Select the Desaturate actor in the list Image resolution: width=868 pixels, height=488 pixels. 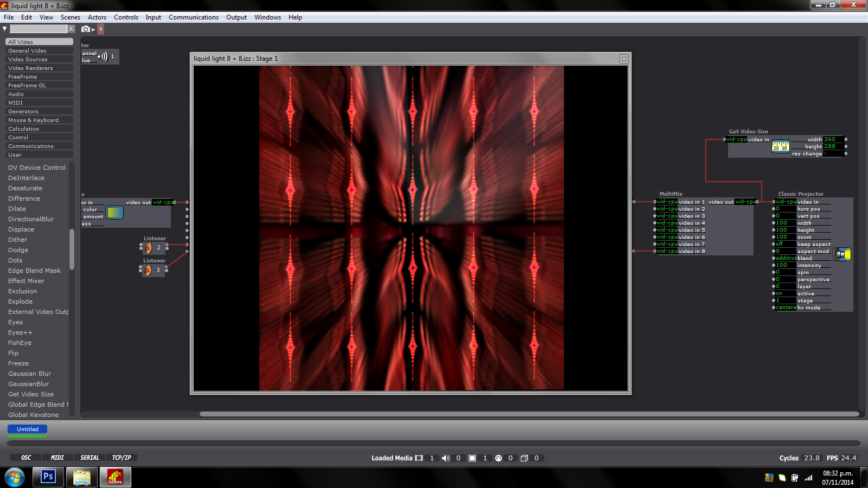tap(25, 188)
